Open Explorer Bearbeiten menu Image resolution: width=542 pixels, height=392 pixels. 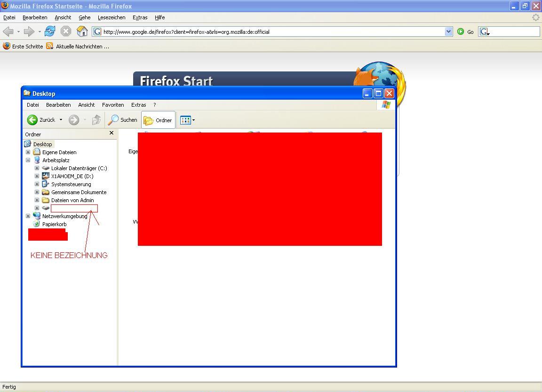[58, 105]
